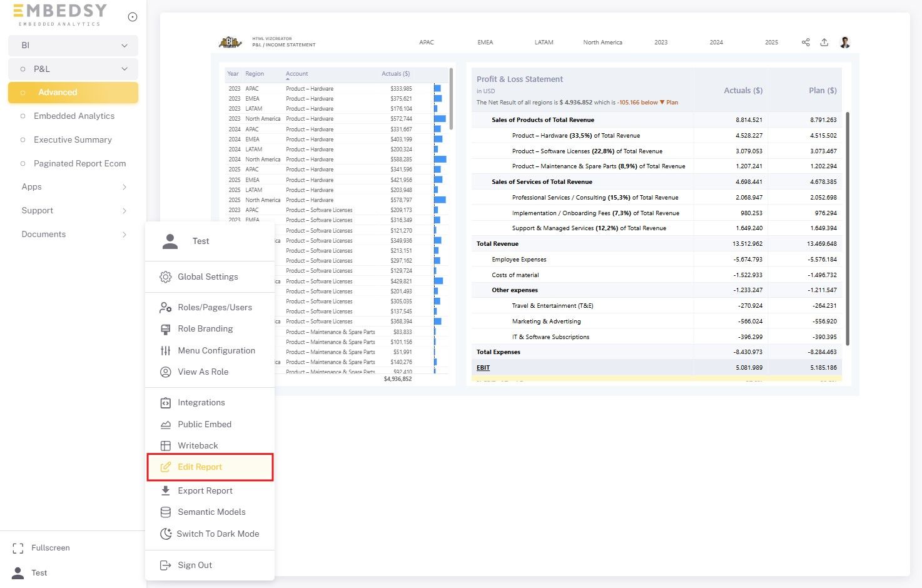
Task: Expand the BI dropdown
Action: 73,46
